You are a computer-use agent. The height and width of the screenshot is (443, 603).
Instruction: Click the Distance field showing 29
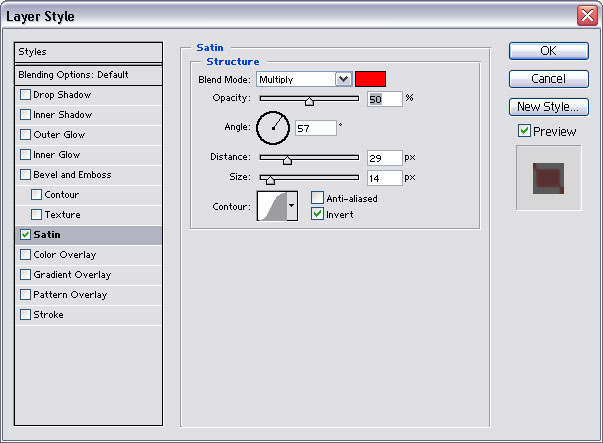point(385,158)
